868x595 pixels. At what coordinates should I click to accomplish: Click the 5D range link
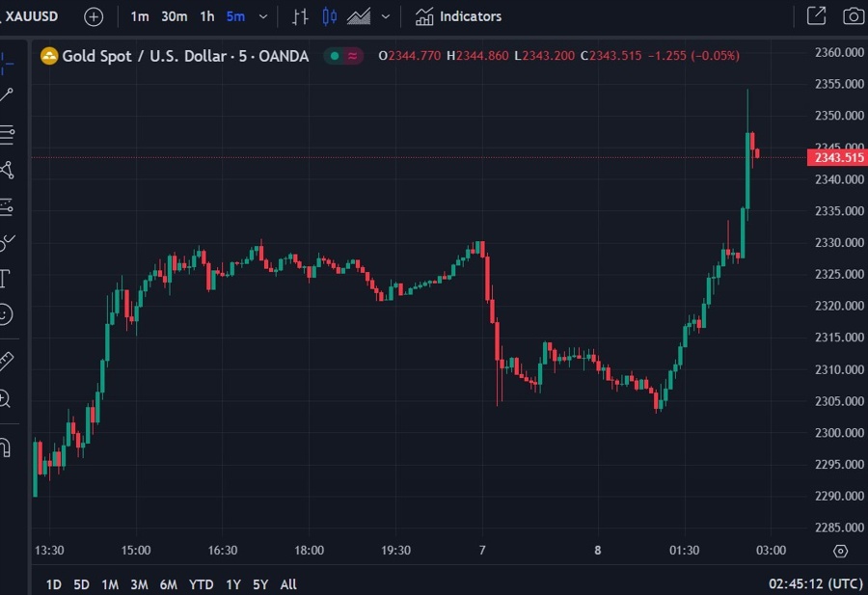pos(80,584)
